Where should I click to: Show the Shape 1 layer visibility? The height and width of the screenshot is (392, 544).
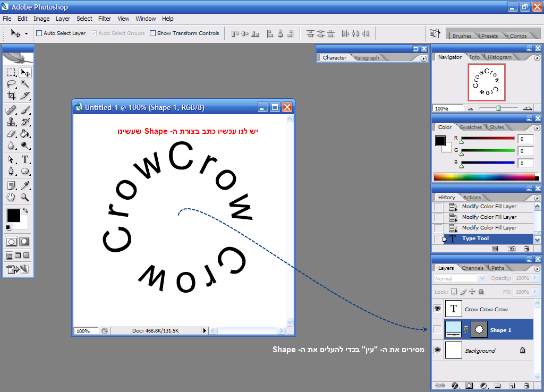pos(437,330)
